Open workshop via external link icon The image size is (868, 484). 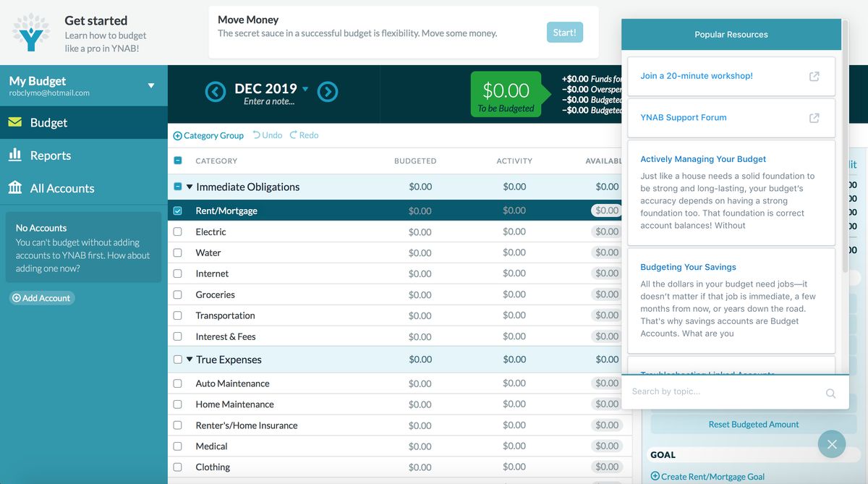pos(814,75)
